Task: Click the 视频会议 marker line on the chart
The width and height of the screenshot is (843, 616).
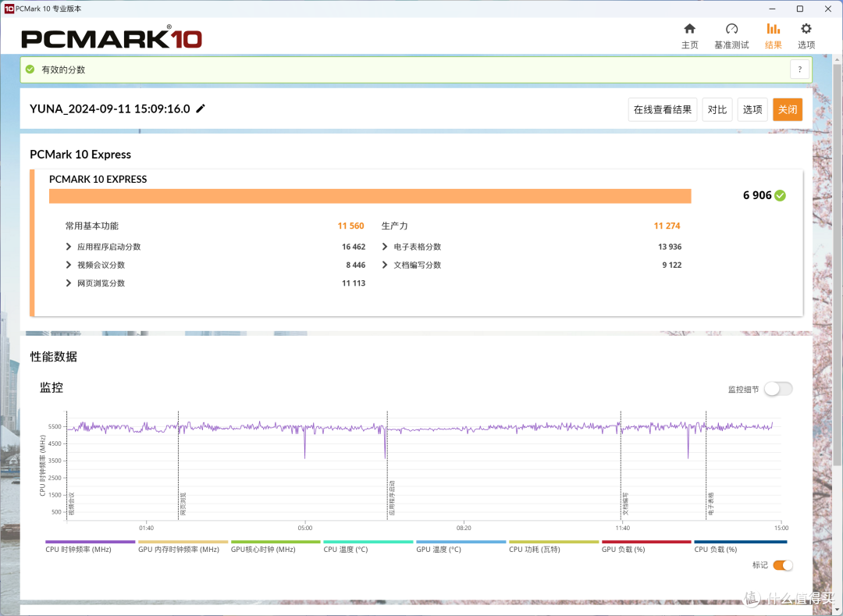Action: coord(66,465)
